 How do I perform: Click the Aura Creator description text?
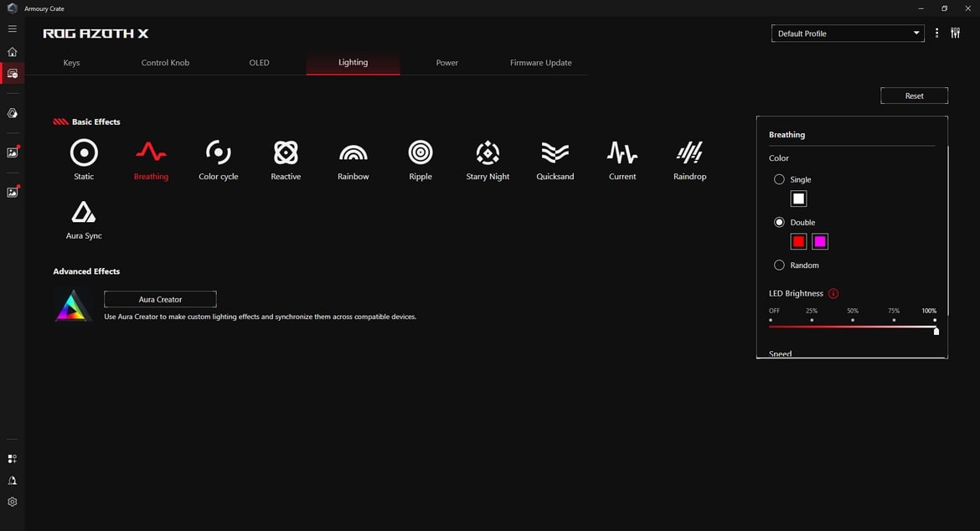pos(260,317)
